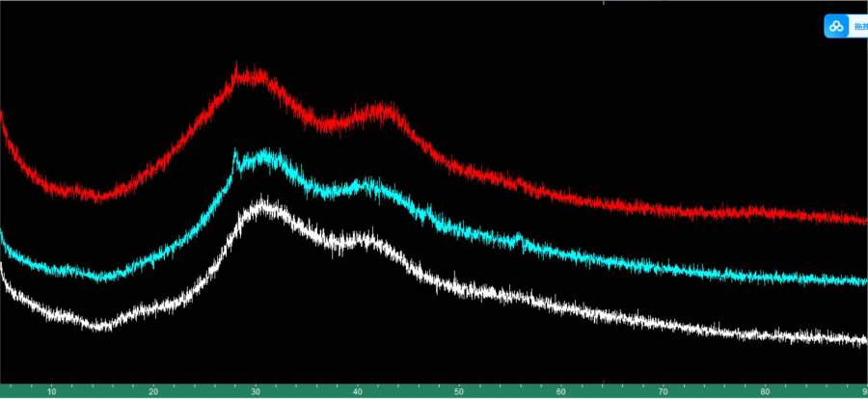This screenshot has height=399, width=868.
Task: Select the 30 mark on the green axis
Action: (x=256, y=391)
